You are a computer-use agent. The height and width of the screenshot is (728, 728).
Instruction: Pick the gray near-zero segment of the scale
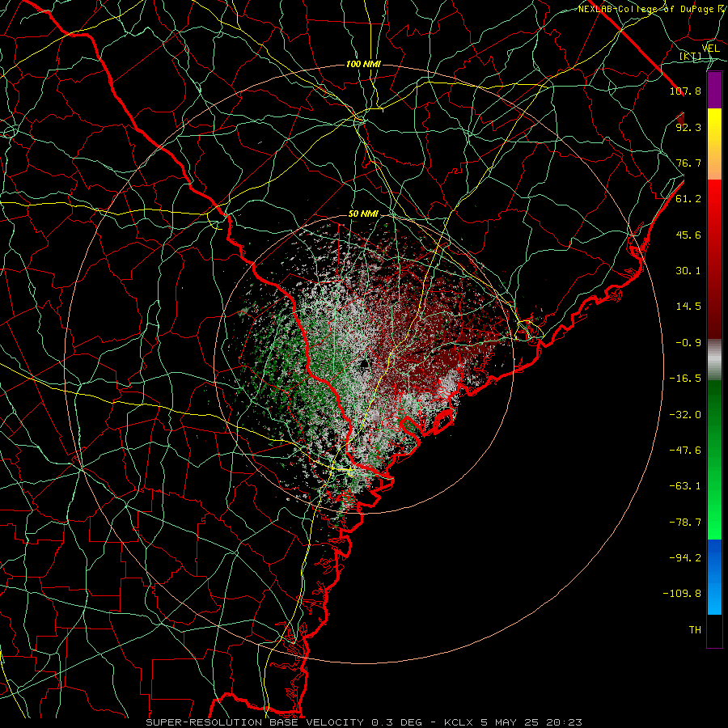[714, 360]
